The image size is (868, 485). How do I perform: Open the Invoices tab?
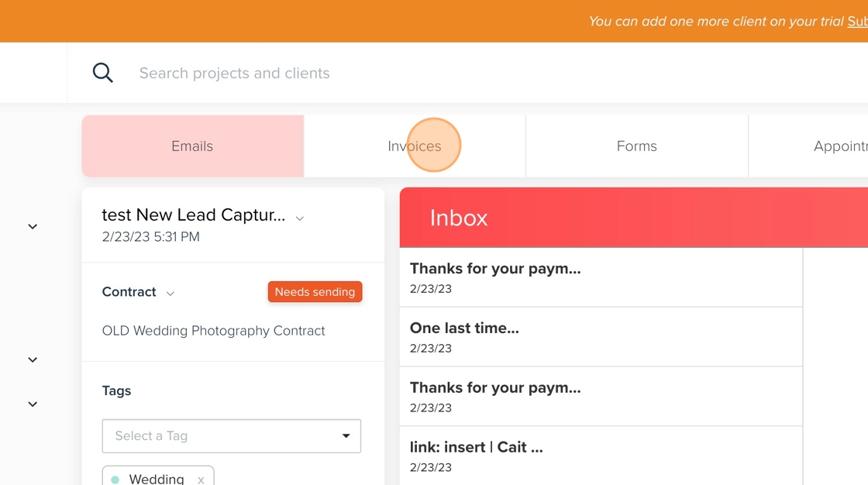tap(415, 146)
